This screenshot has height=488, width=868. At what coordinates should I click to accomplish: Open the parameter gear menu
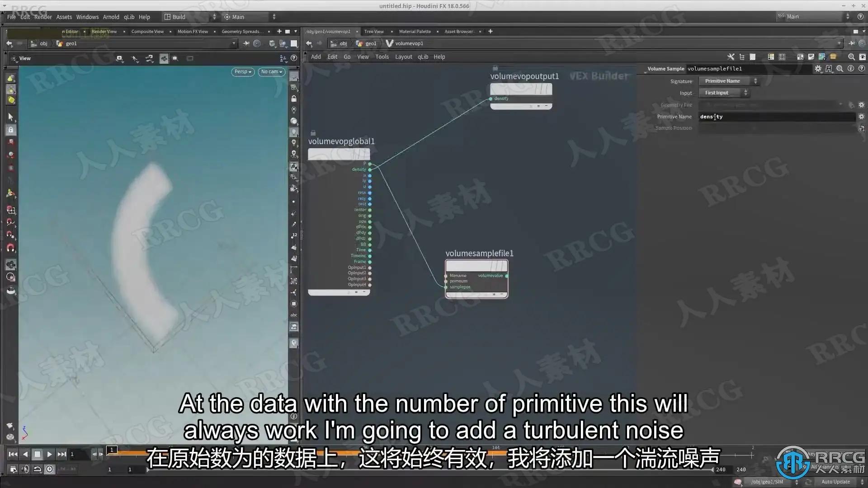(x=818, y=69)
